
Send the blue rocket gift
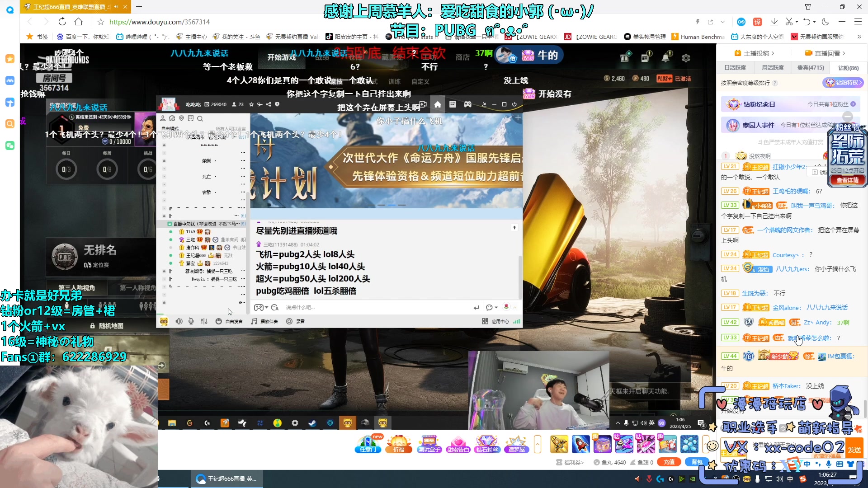click(x=580, y=444)
